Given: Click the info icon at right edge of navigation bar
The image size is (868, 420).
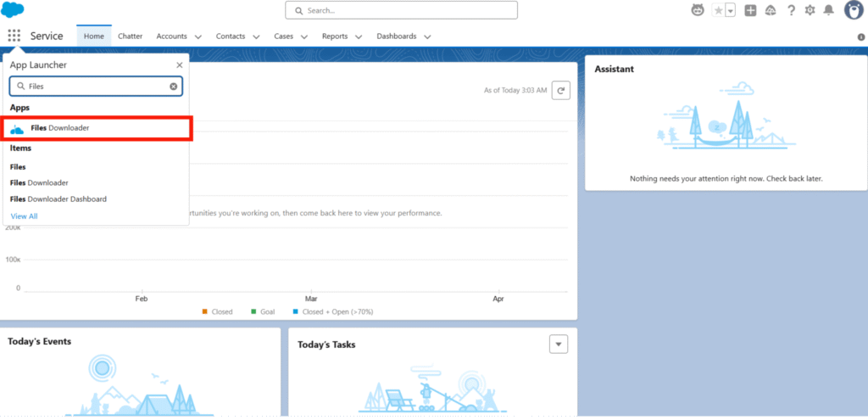Looking at the screenshot, I should click(861, 37).
